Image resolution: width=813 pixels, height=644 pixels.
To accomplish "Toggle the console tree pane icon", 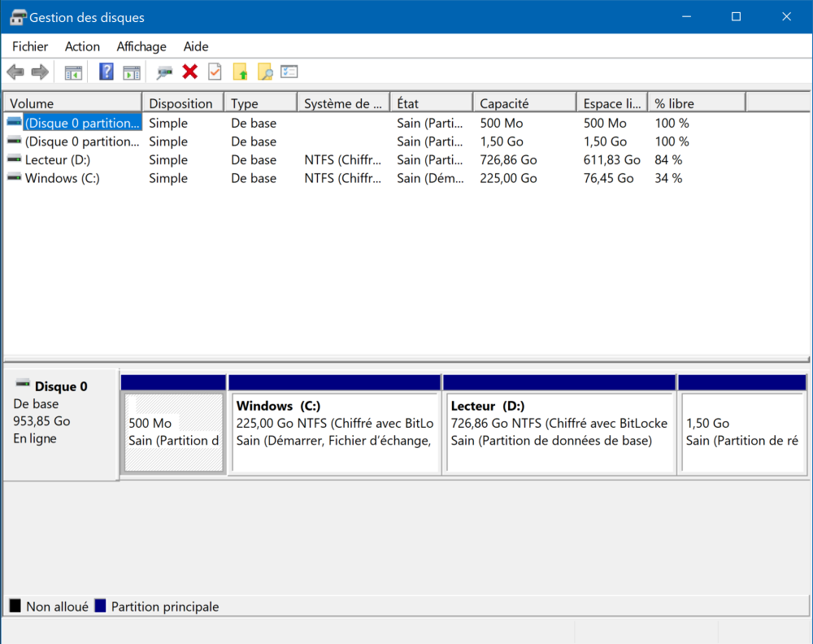I will click(73, 72).
